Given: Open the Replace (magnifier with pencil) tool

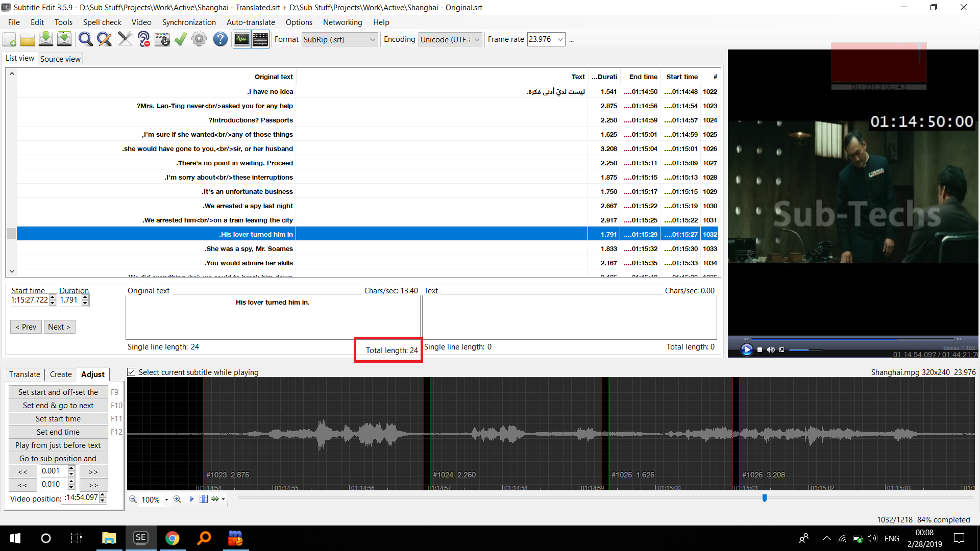Looking at the screenshot, I should point(105,39).
